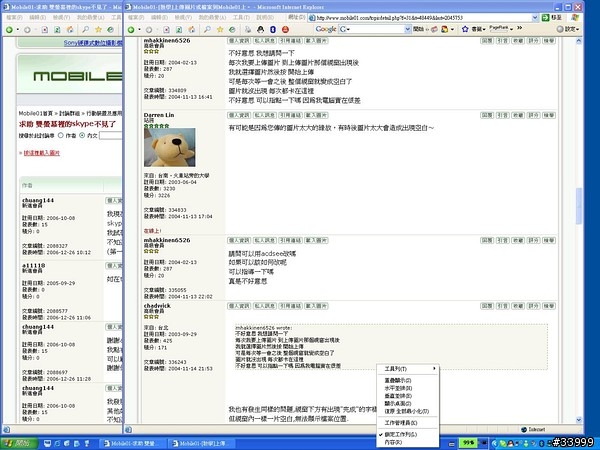The width and height of the screenshot is (600, 450).
Task: Click the Forward button in front IE window
Action: 149,29
